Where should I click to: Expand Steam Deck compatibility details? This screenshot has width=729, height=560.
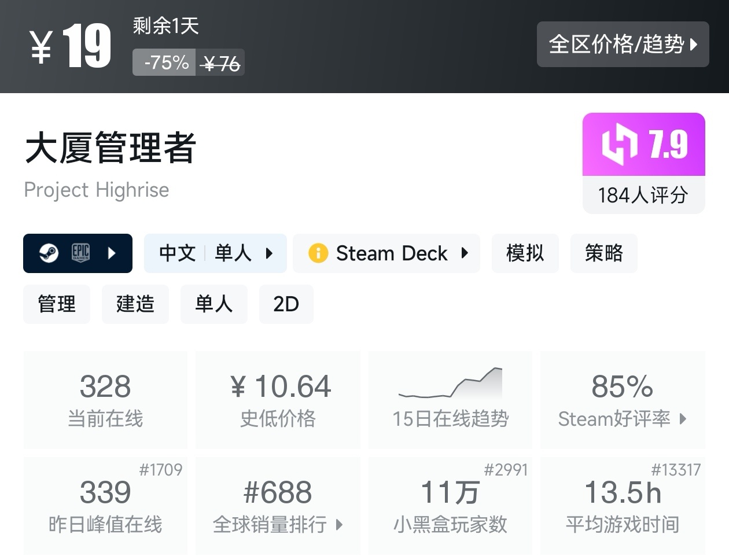(464, 253)
